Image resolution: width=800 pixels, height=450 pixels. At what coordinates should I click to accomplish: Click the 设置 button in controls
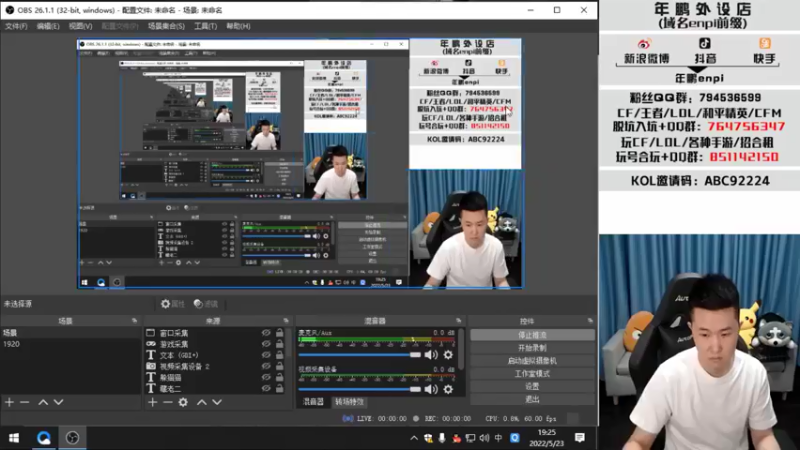(x=532, y=386)
